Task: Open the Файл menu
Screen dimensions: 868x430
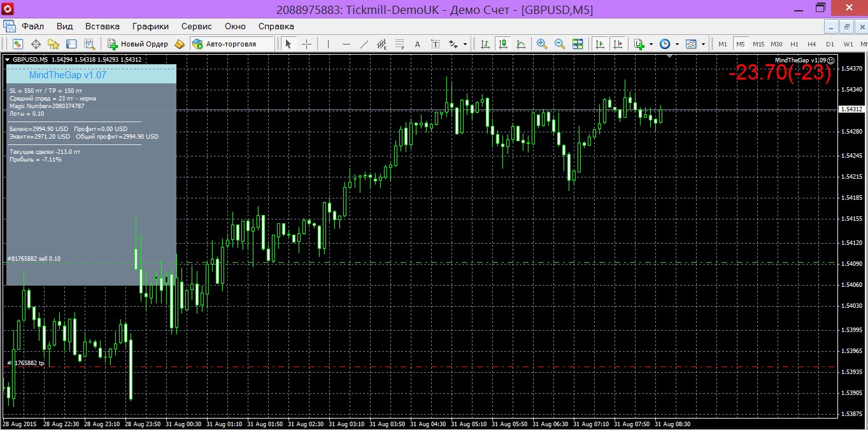Action: click(32, 26)
